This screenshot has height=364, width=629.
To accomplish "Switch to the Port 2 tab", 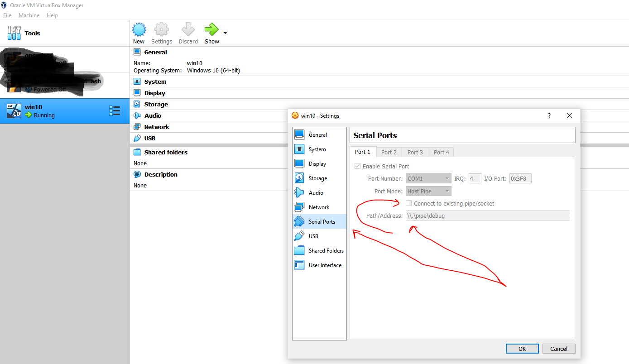I will pyautogui.click(x=389, y=152).
